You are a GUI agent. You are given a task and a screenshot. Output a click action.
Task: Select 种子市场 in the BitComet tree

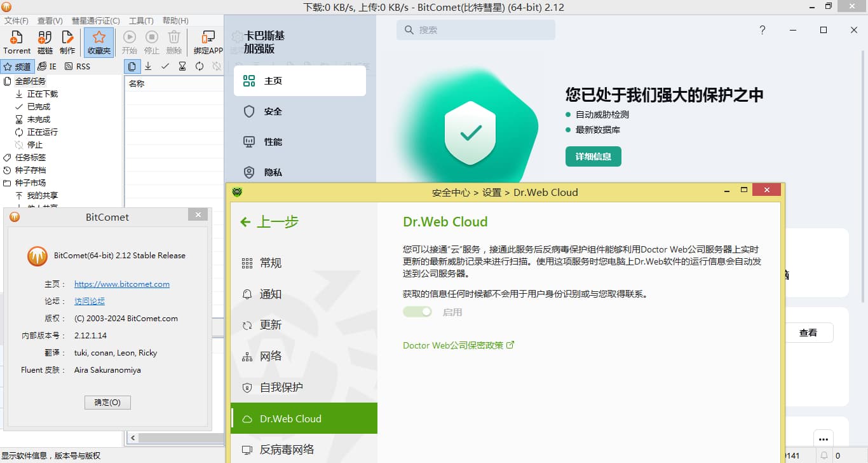[x=31, y=183]
